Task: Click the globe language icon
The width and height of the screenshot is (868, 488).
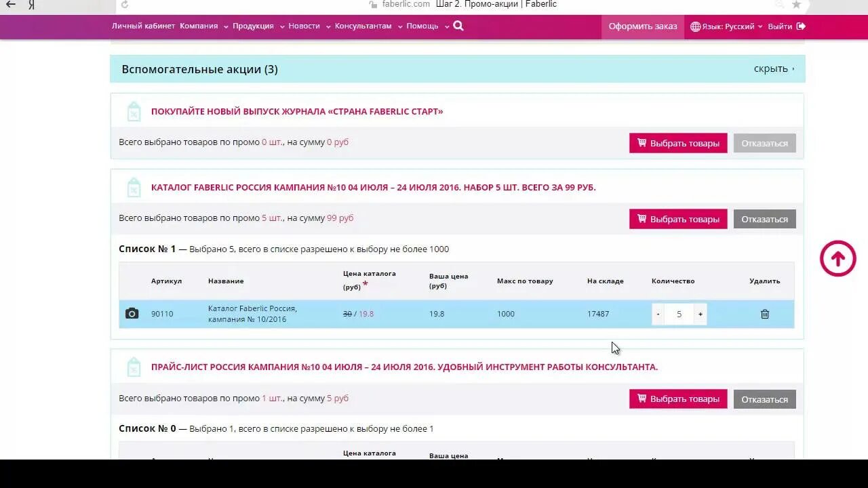Action: 695,26
